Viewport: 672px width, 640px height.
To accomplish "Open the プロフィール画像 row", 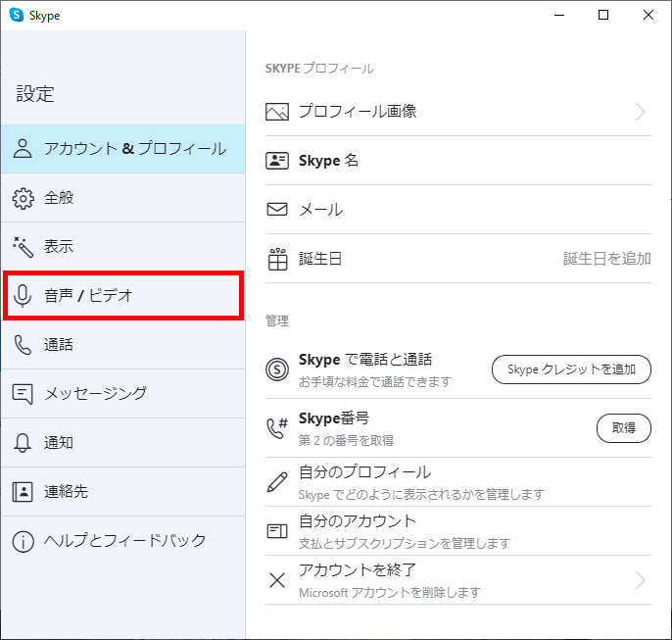I will tap(458, 112).
